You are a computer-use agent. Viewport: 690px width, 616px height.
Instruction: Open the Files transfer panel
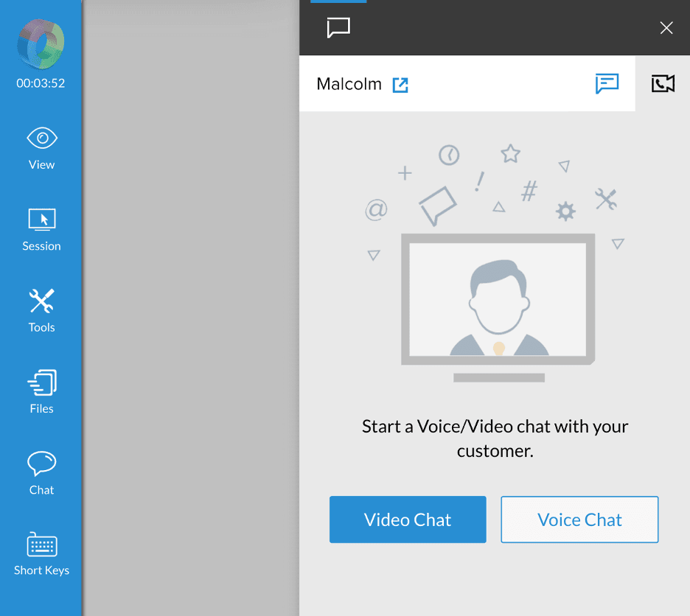click(41, 389)
